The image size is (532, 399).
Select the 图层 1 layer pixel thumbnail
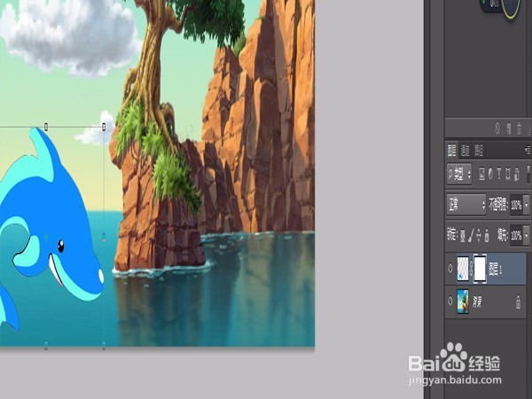(x=463, y=269)
